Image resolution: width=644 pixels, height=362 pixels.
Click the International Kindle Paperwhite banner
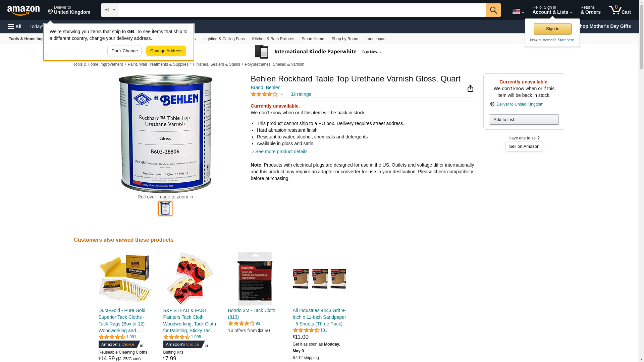[318, 52]
